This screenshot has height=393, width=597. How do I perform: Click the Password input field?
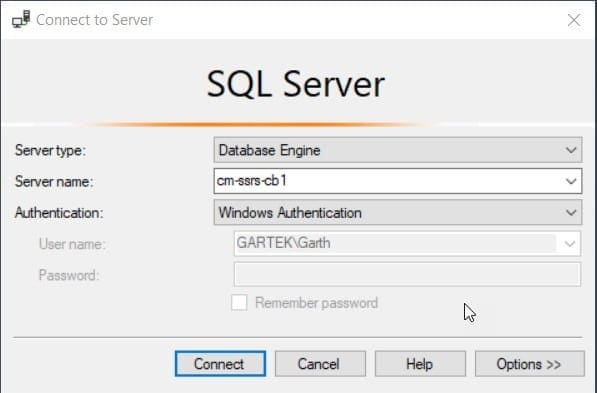pos(407,274)
